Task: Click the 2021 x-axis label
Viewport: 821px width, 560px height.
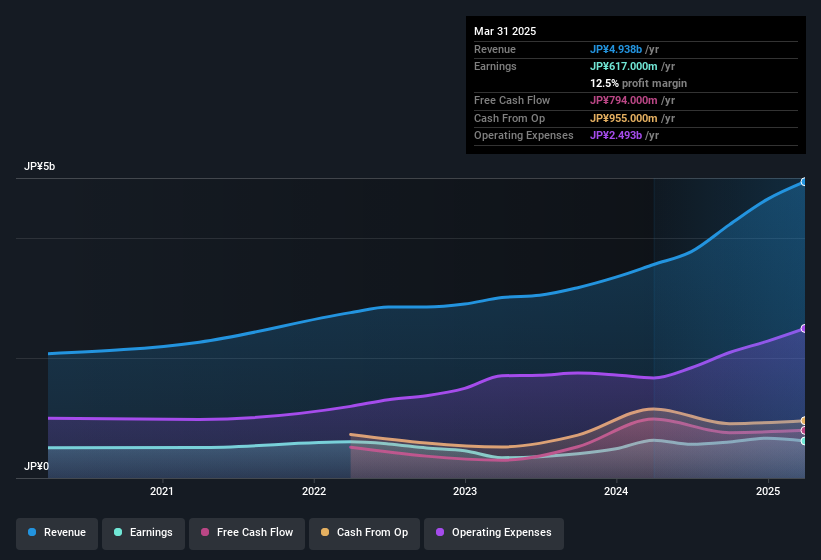Action: coord(161,491)
